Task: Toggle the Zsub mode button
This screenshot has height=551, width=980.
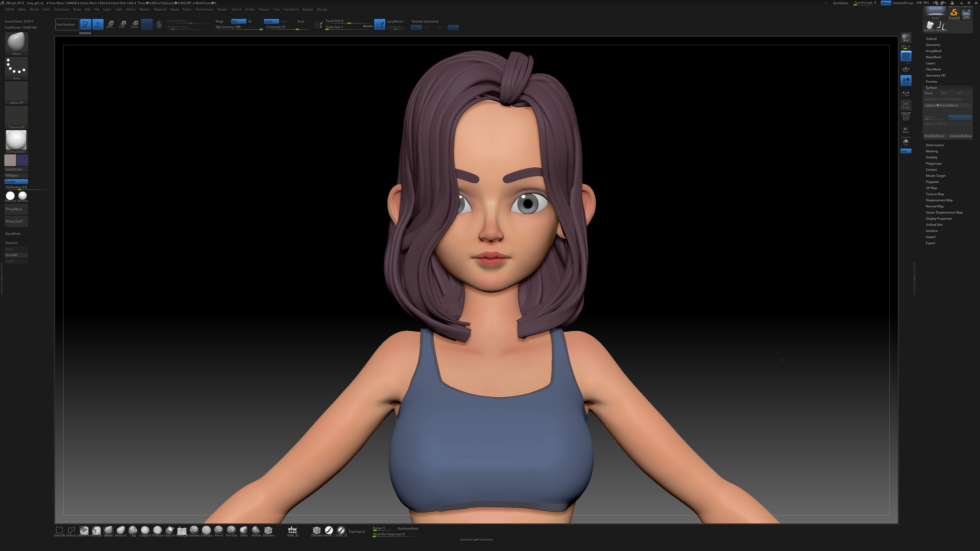Action: click(x=301, y=21)
